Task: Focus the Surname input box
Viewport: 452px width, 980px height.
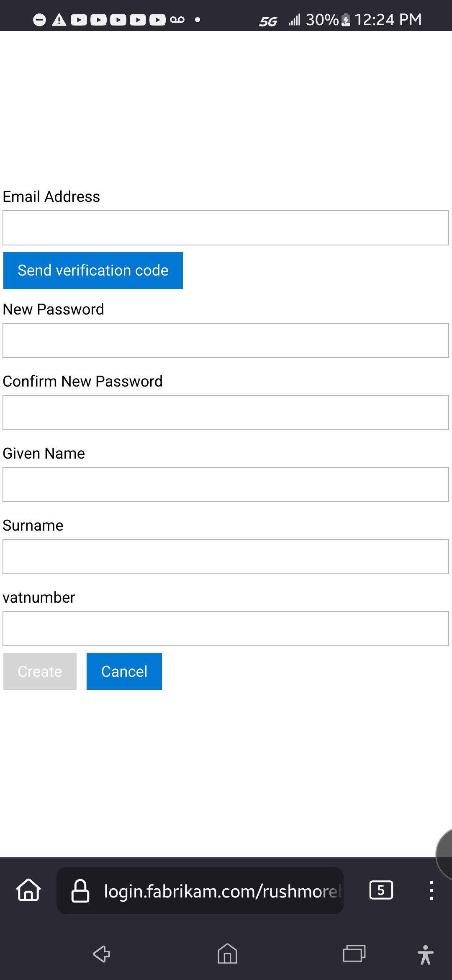Action: coord(226,557)
